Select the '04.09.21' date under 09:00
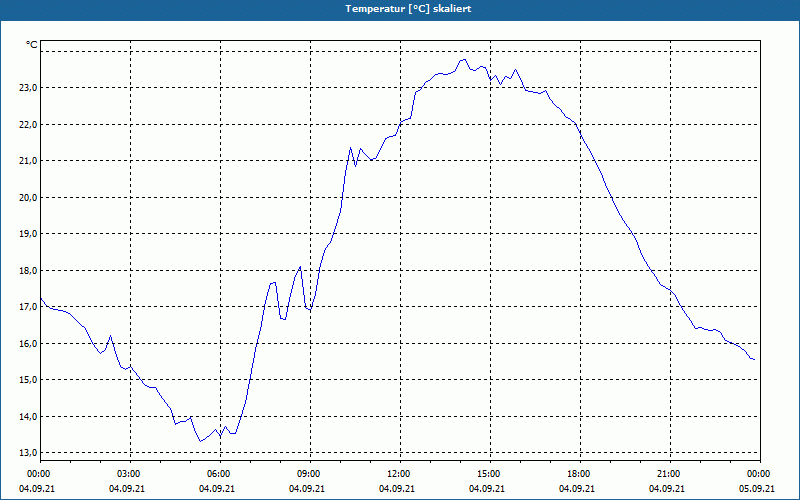Image resolution: width=800 pixels, height=500 pixels. (x=307, y=489)
